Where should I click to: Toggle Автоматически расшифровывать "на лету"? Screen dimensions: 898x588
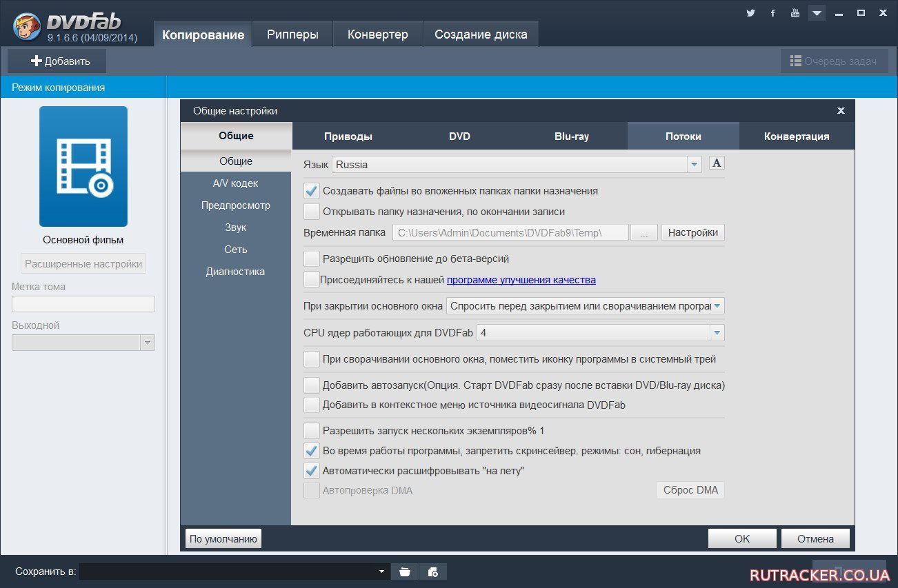(x=312, y=471)
